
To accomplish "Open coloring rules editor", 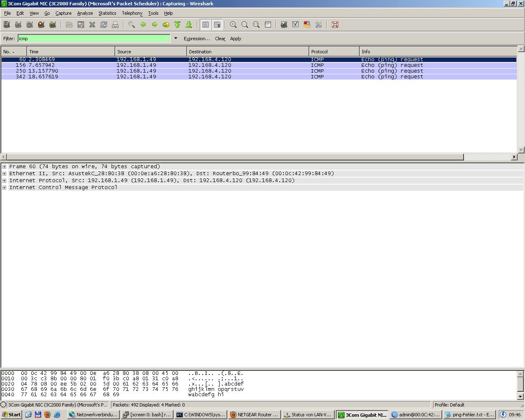I will 307,25.
